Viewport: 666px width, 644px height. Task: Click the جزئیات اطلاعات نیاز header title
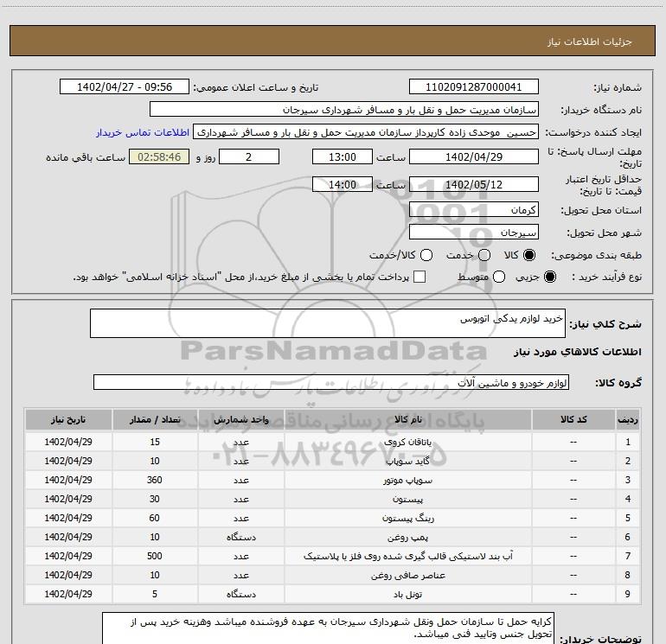click(x=590, y=41)
